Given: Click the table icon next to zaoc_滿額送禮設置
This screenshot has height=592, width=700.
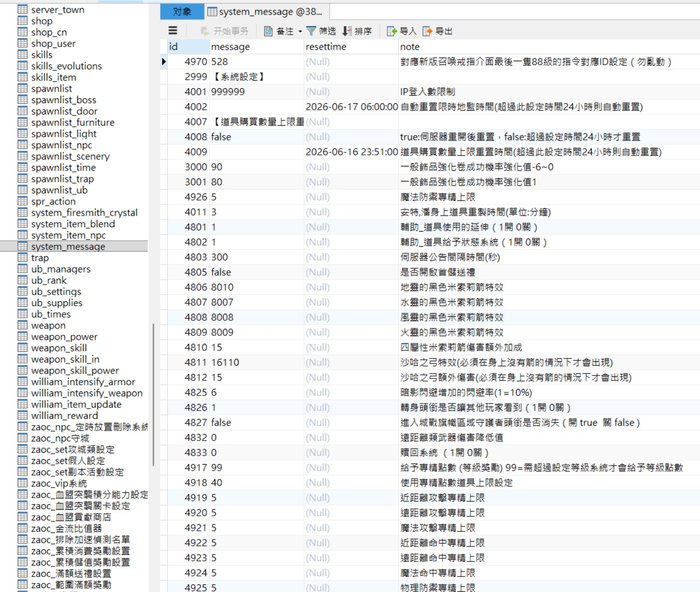Looking at the screenshot, I should coord(23,573).
